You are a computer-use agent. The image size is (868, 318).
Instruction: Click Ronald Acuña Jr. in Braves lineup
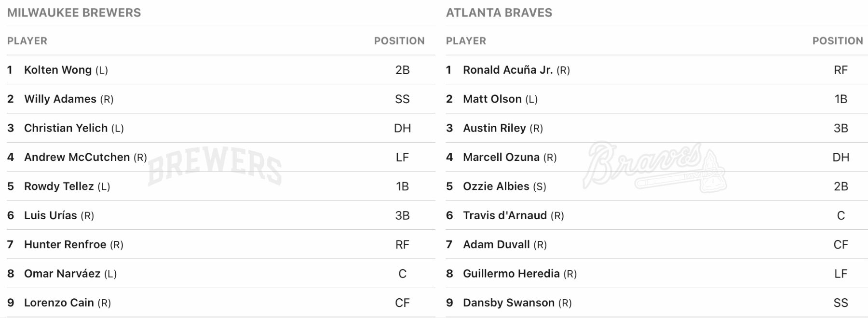pyautogui.click(x=508, y=70)
